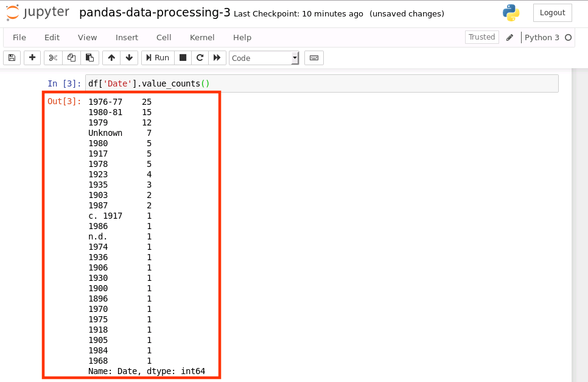Cut selected cells with scissors icon
This screenshot has width=588, height=382.
(53, 58)
